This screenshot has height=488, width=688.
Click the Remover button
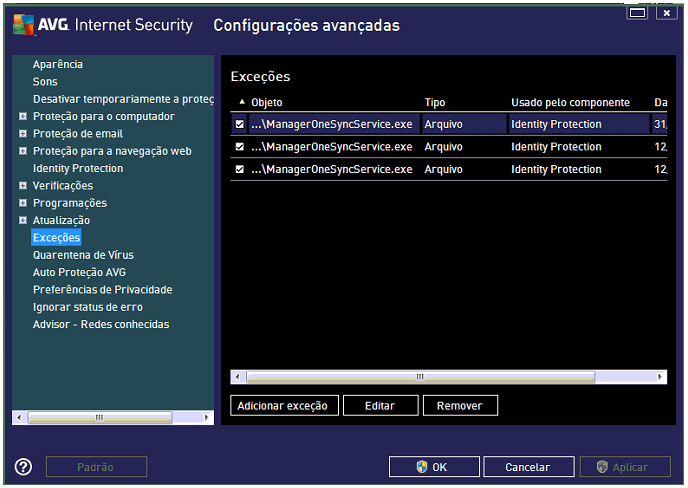tap(460, 405)
